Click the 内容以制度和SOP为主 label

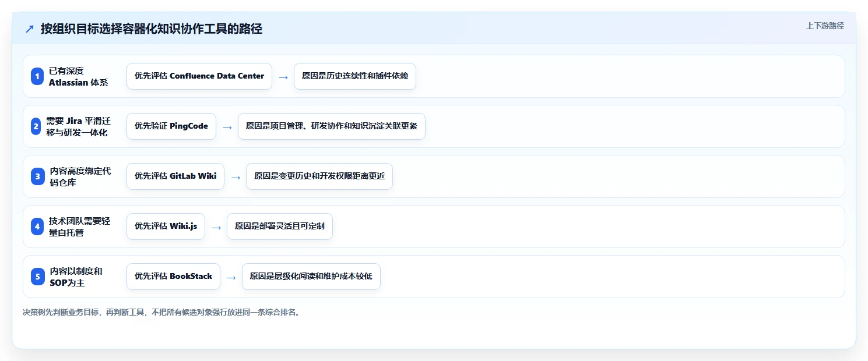click(76, 277)
